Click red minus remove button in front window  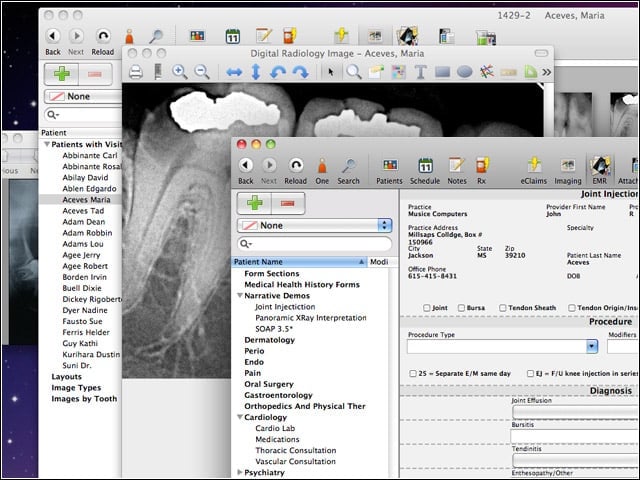(288, 203)
